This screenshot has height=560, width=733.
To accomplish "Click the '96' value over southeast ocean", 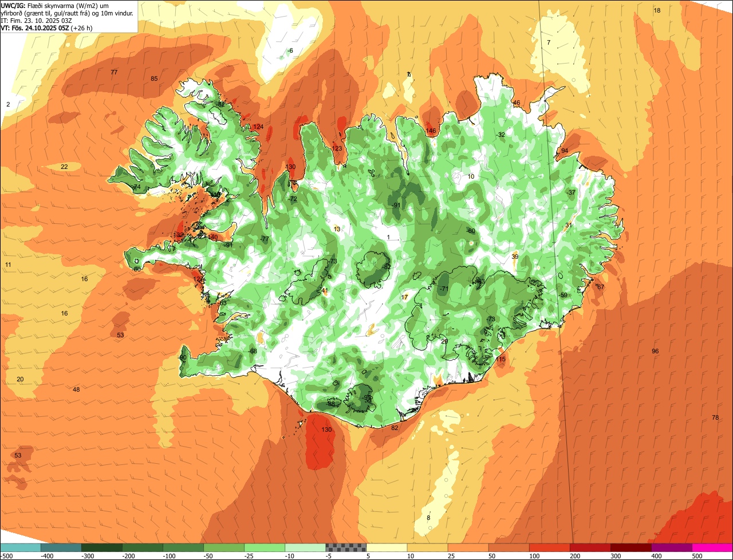I will pyautogui.click(x=655, y=351).
